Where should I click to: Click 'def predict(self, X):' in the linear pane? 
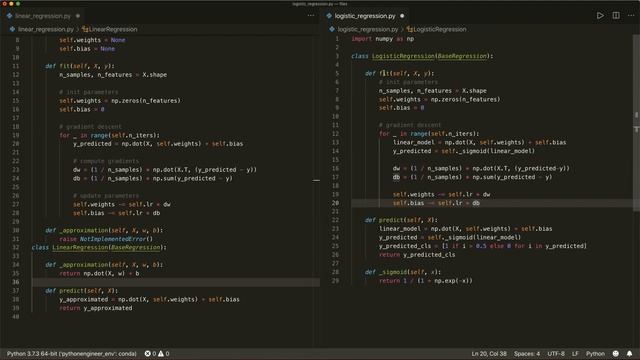(x=82, y=291)
